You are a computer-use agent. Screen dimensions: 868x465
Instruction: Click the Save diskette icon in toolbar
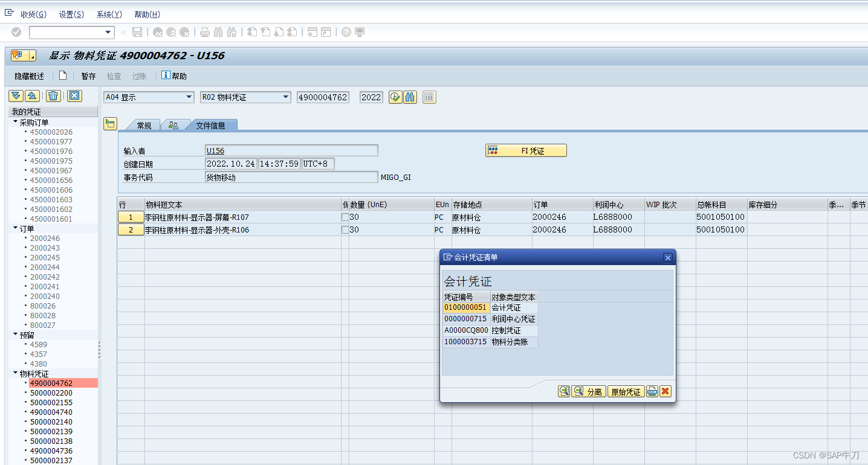click(x=137, y=32)
